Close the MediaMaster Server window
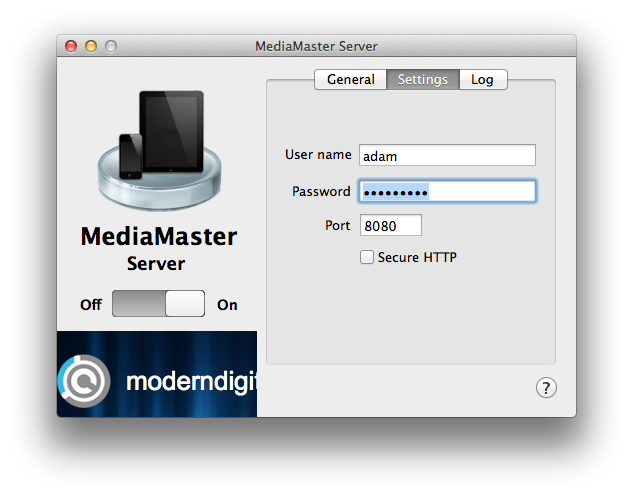Viewport: 633px width, 496px height. [71, 46]
